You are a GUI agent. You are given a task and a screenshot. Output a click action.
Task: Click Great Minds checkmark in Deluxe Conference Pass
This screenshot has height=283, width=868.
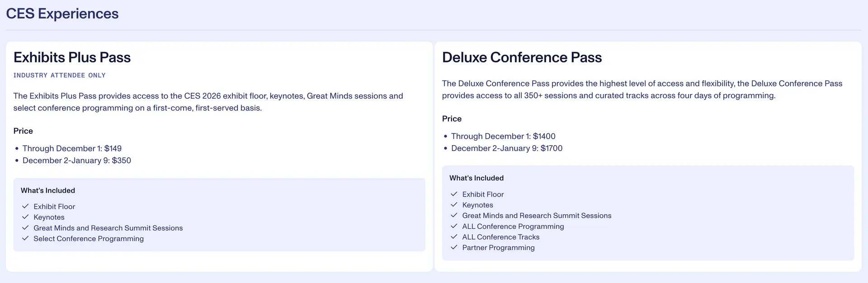tap(454, 216)
